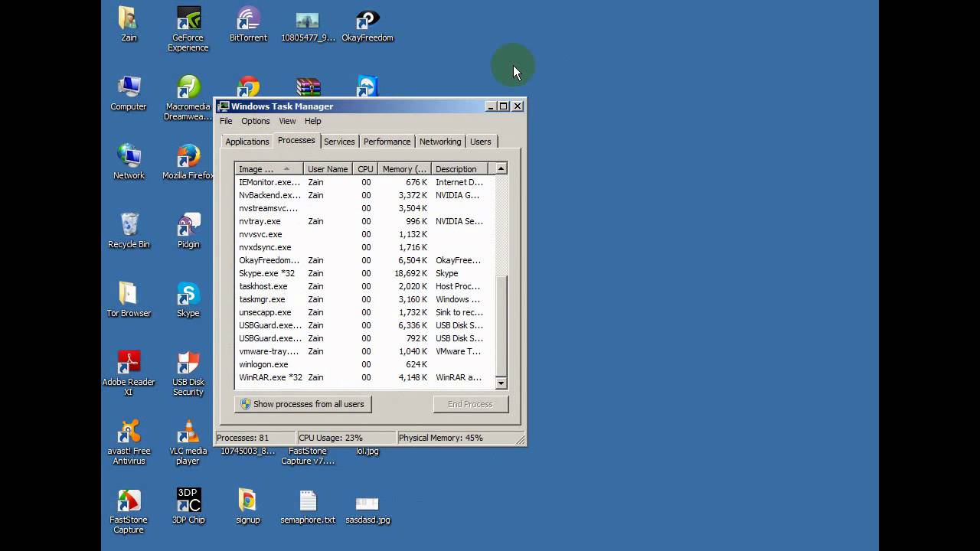Screen dimensions: 980x551
Task: Select the nvxdsync.exe process
Action: click(365, 247)
